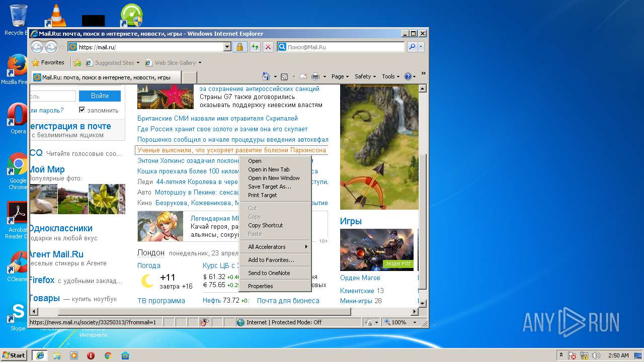Select Open in the context menu

pos(275,161)
